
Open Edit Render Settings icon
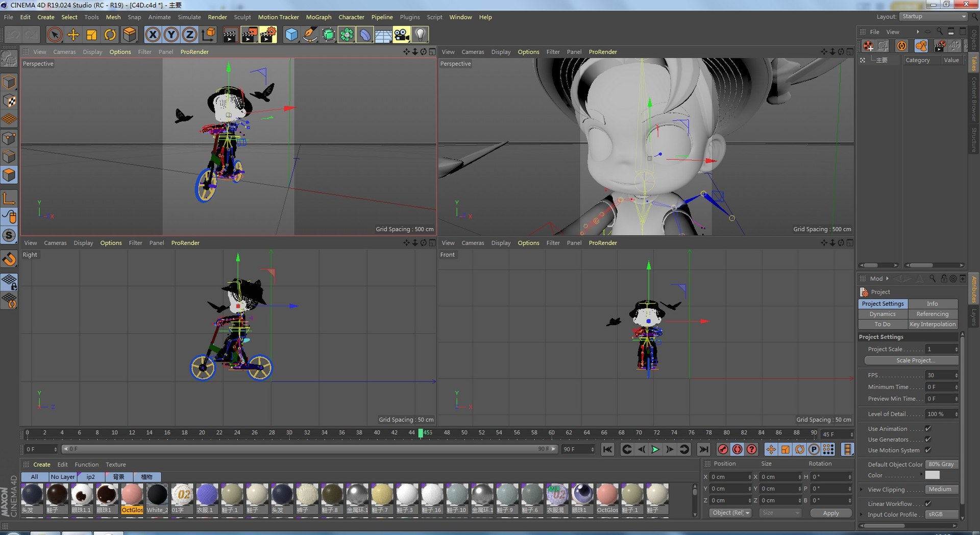268,35
